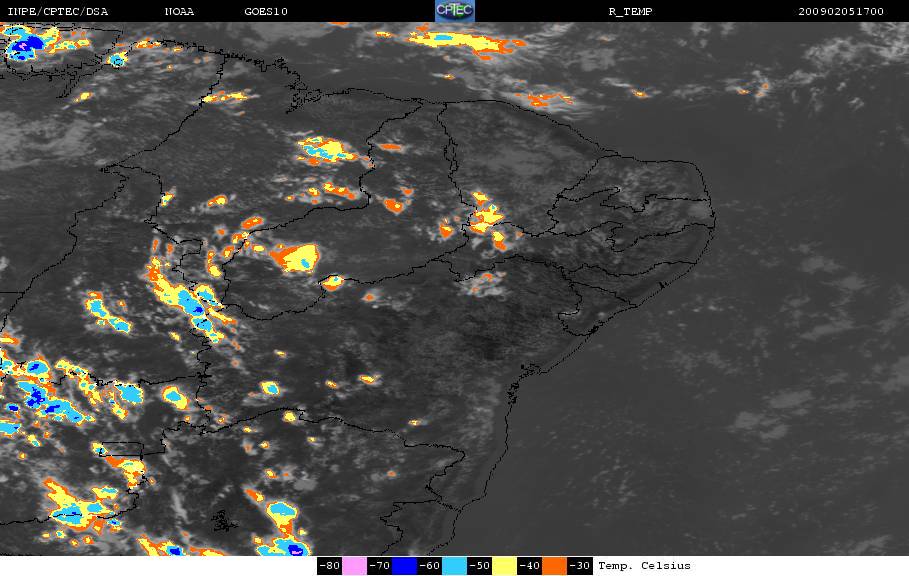Click the -50 legend value
The image size is (909, 576).
coord(479,566)
